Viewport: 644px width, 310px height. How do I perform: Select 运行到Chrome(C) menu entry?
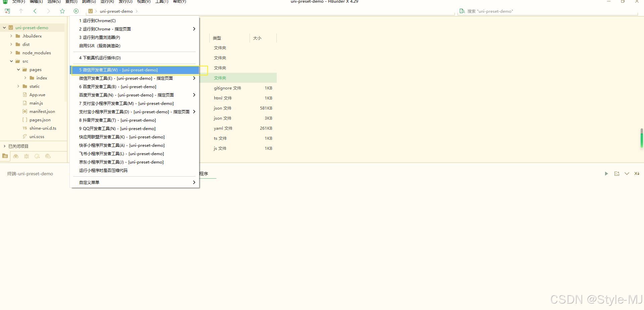[135, 21]
